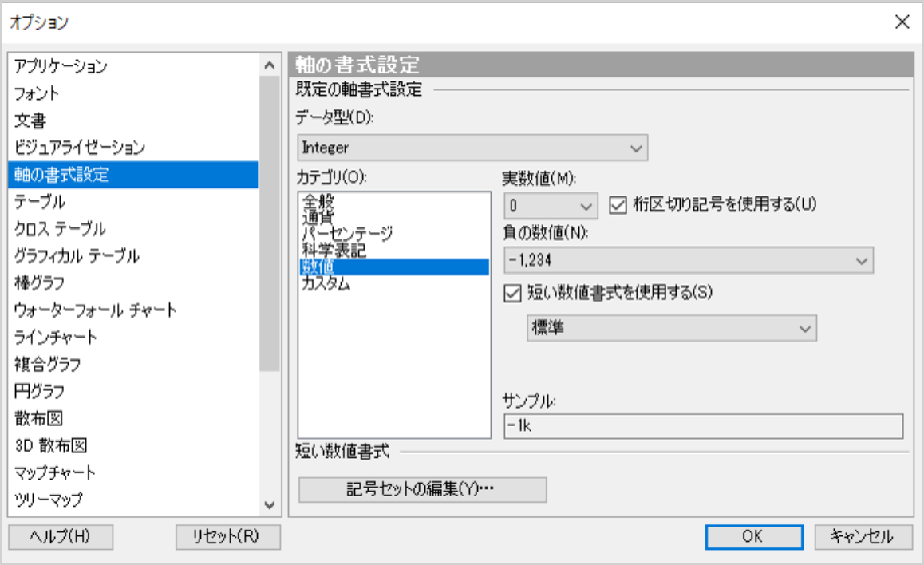
Task: Toggle 桁区切り記号を使用する checkbox
Action: click(618, 205)
